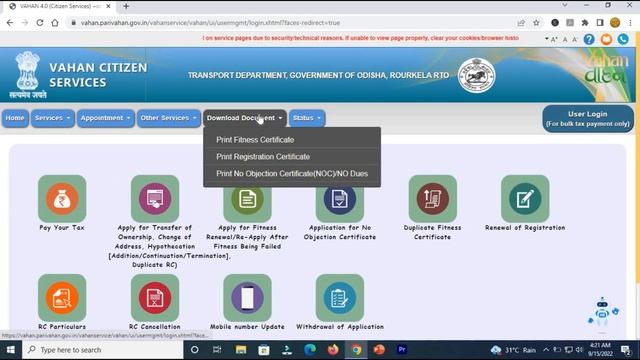This screenshot has height=360, width=640.
Task: Go back to the previous page
Action: (10, 23)
